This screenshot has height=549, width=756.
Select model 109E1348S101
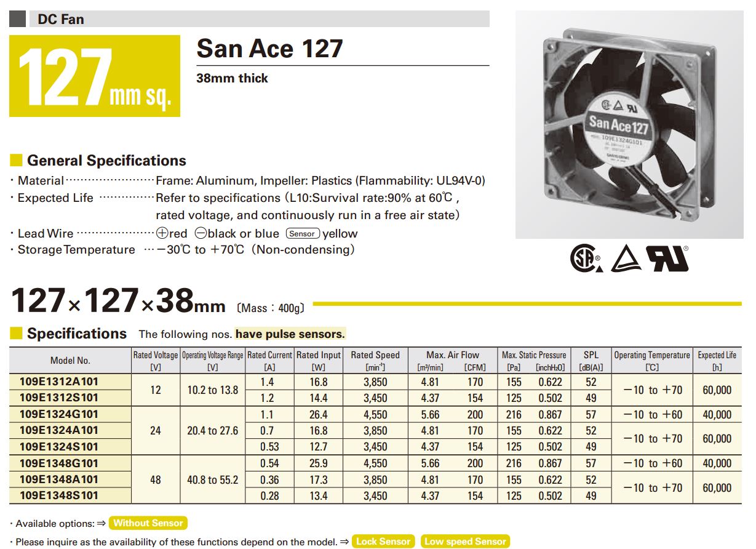(x=59, y=495)
